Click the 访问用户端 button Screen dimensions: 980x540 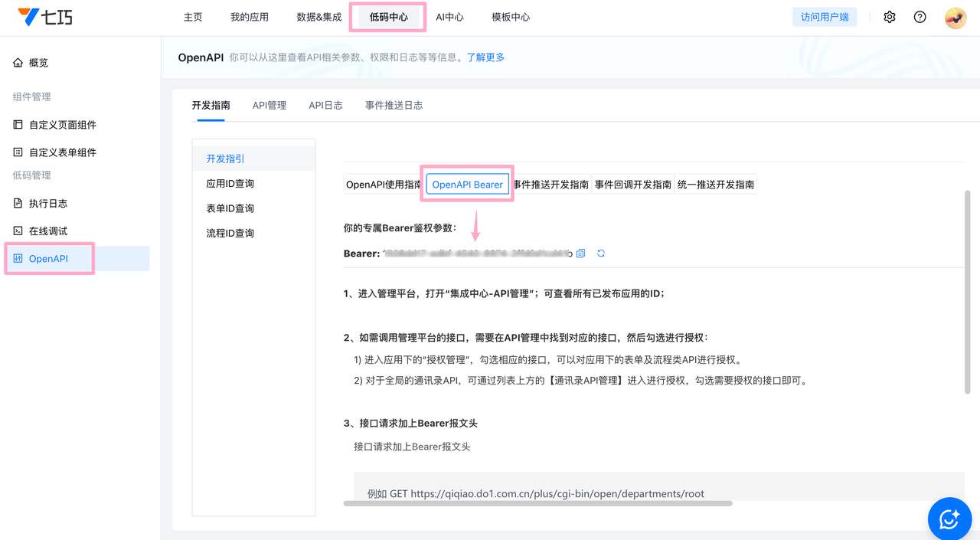pos(825,17)
